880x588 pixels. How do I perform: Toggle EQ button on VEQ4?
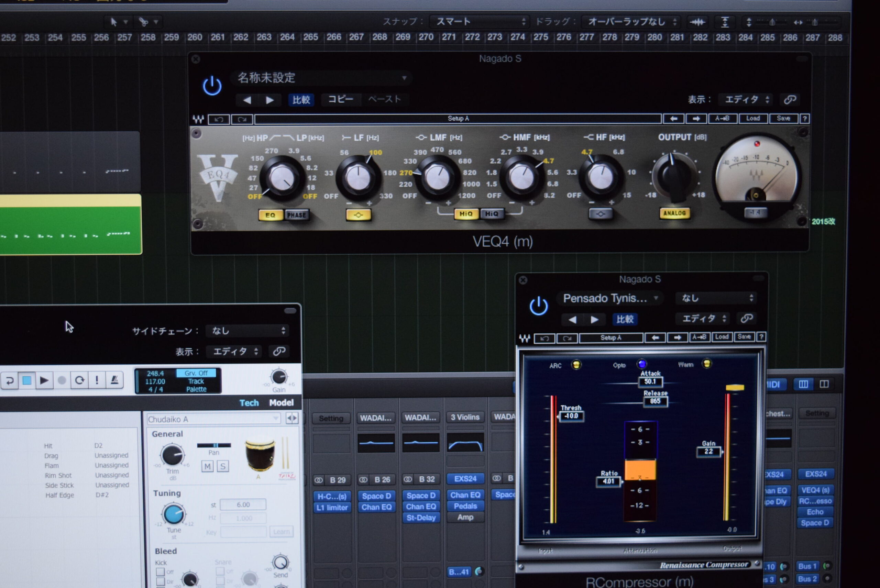click(271, 215)
